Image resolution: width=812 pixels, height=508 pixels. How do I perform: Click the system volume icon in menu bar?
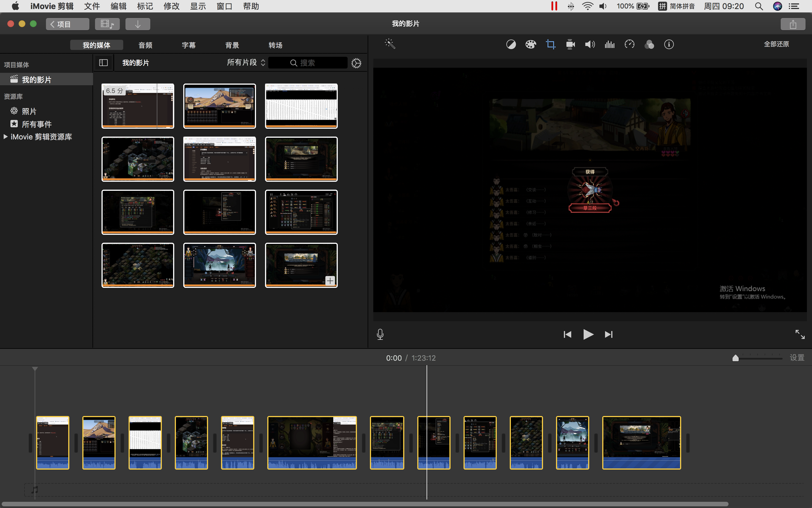(603, 6)
